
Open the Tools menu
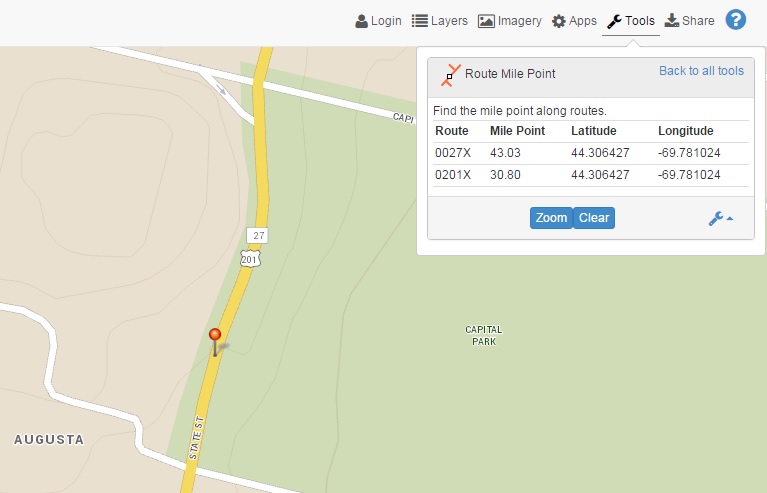[631, 21]
